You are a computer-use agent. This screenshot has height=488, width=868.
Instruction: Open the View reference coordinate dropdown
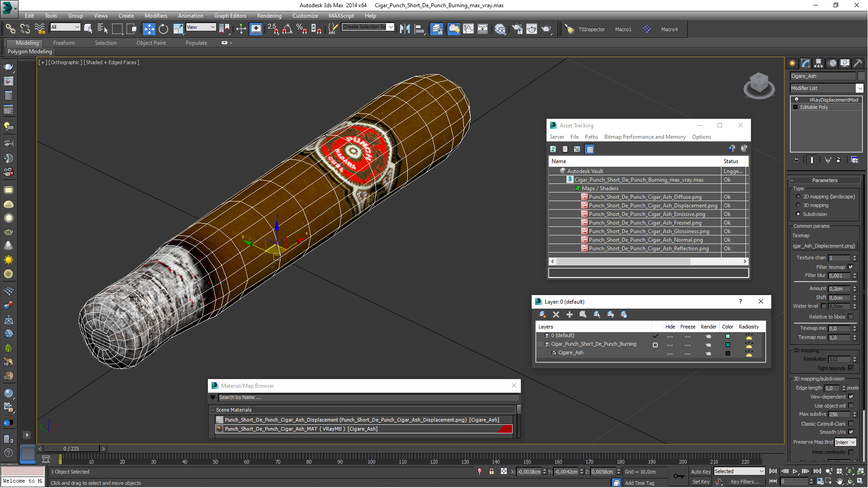tap(201, 27)
